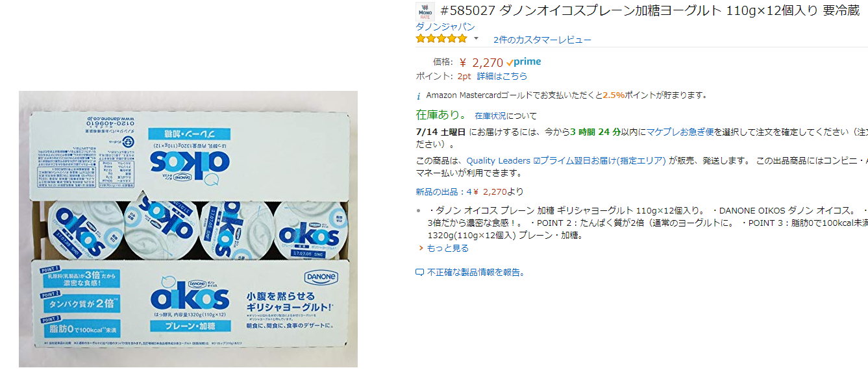Image resolution: width=868 pixels, height=381 pixels.
Task: Click the speech bubble icon for reporting product info
Action: (x=419, y=273)
